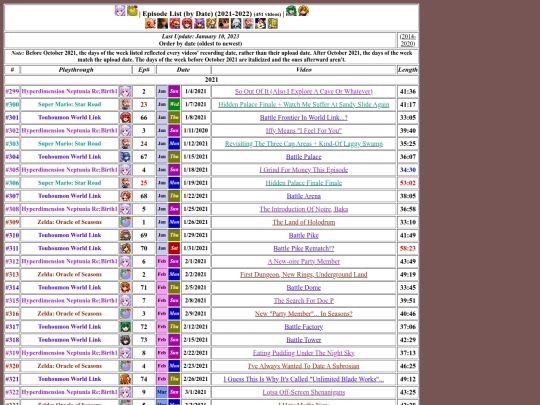
Task: Click the red length value 58:23
Action: 408,248
